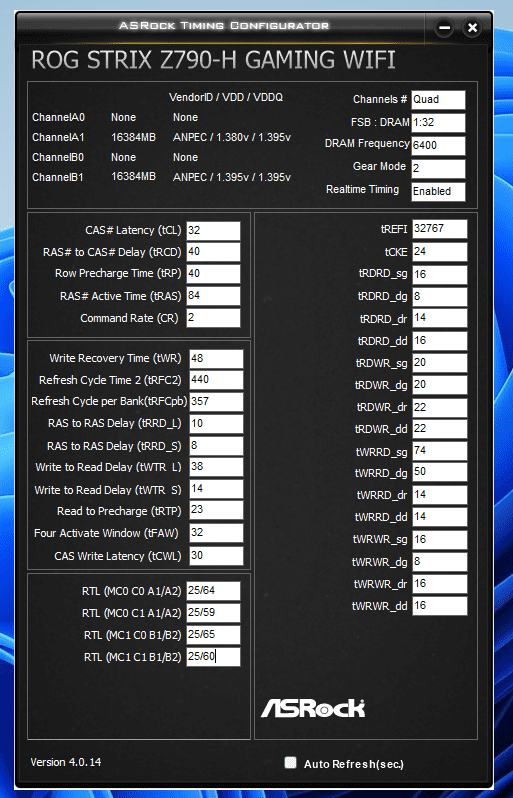513x798 pixels.
Task: Click the tWTR_S field showing 14
Action: (x=216, y=489)
